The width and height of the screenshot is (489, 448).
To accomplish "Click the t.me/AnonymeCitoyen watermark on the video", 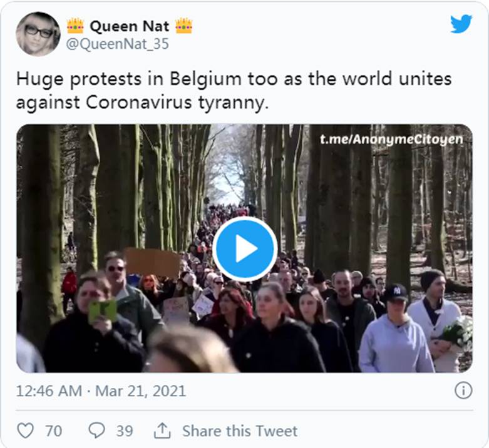I will [391, 139].
